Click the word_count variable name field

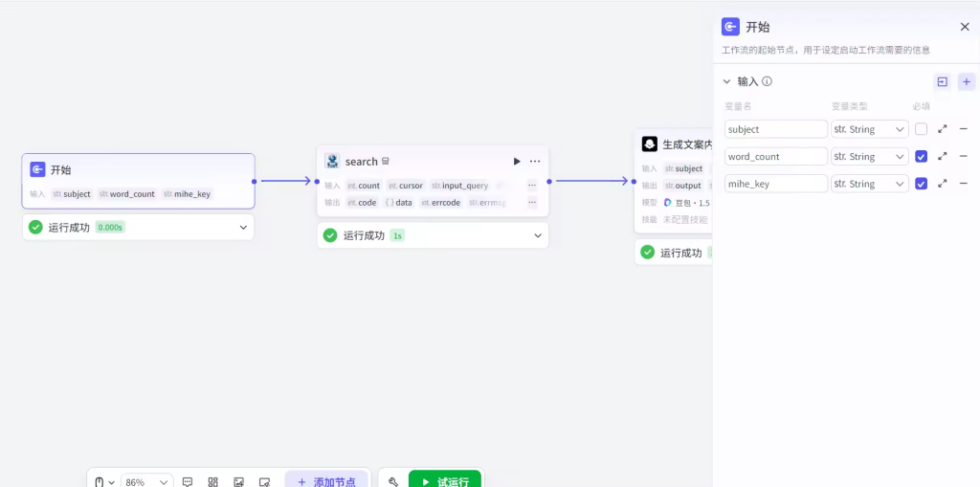click(775, 156)
